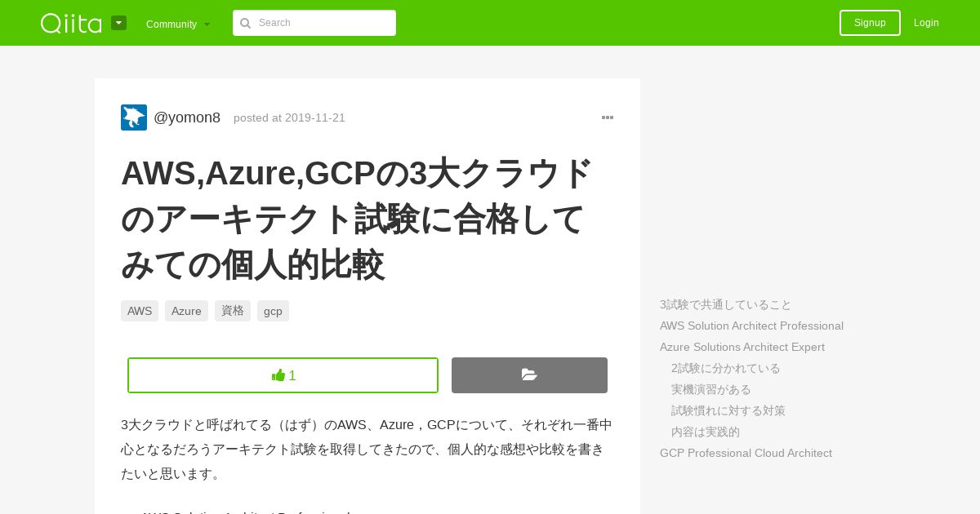
Task: Select the gcp tag
Action: [x=273, y=311]
